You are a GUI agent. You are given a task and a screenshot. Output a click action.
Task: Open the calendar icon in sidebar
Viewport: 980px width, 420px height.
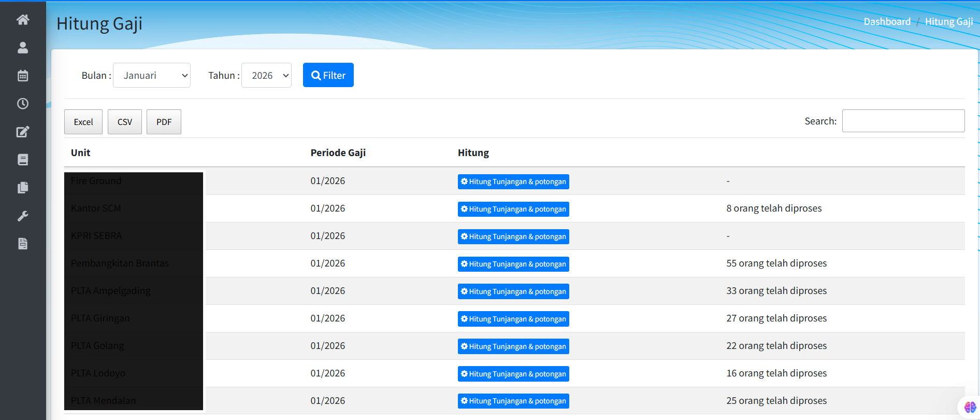click(x=23, y=76)
